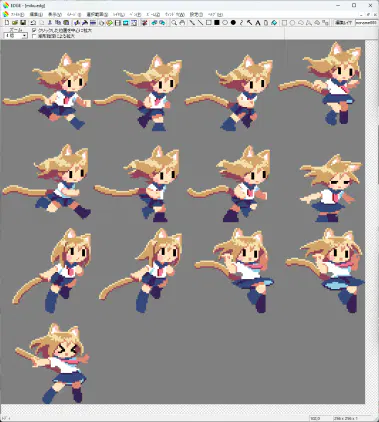Open the File menu
Image resolution: width=379 pixels, height=422 pixels.
pos(17,14)
